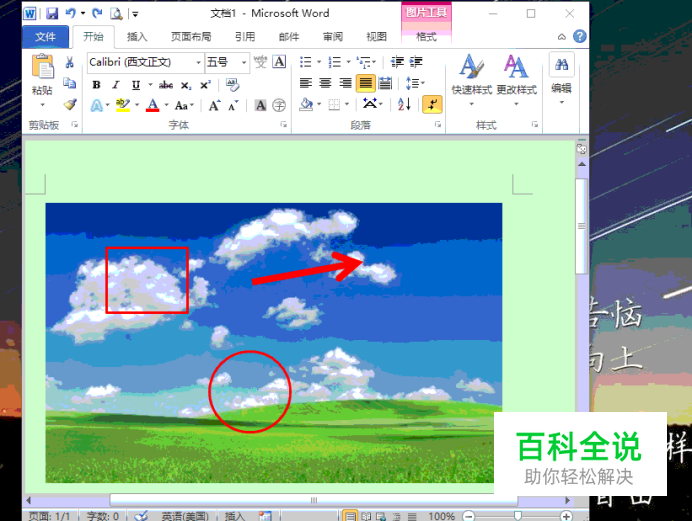
Task: Click the Clear Formatting icon
Action: click(233, 84)
